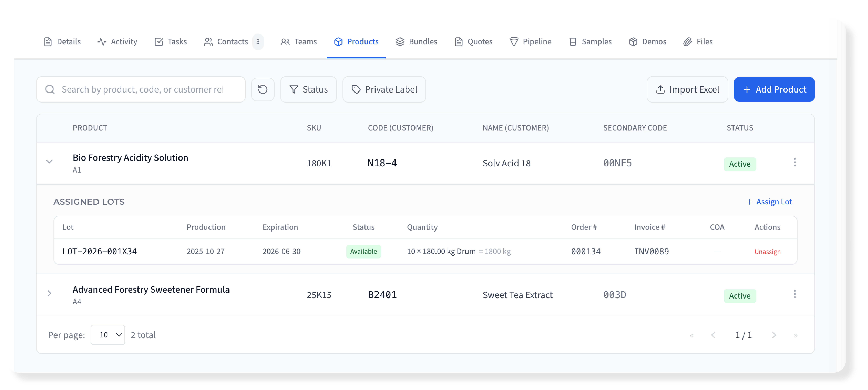The height and width of the screenshot is (390, 868).
Task: Open the Private Label filter
Action: click(384, 89)
